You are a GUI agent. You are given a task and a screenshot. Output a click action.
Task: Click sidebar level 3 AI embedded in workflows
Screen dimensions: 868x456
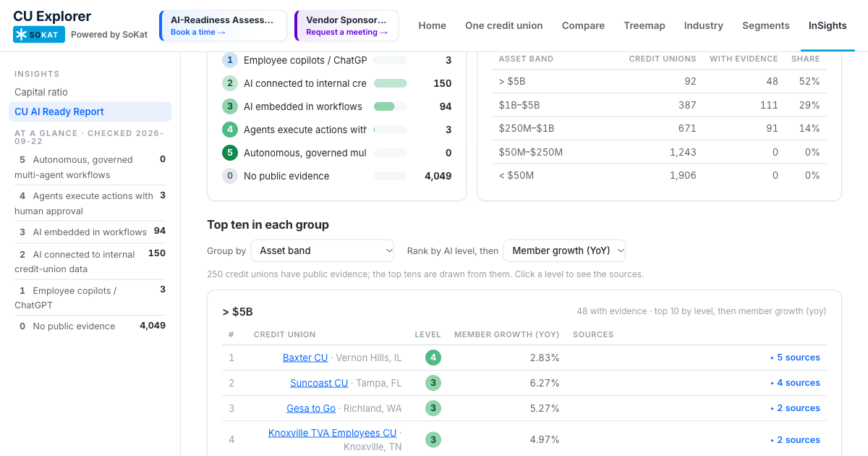90,232
